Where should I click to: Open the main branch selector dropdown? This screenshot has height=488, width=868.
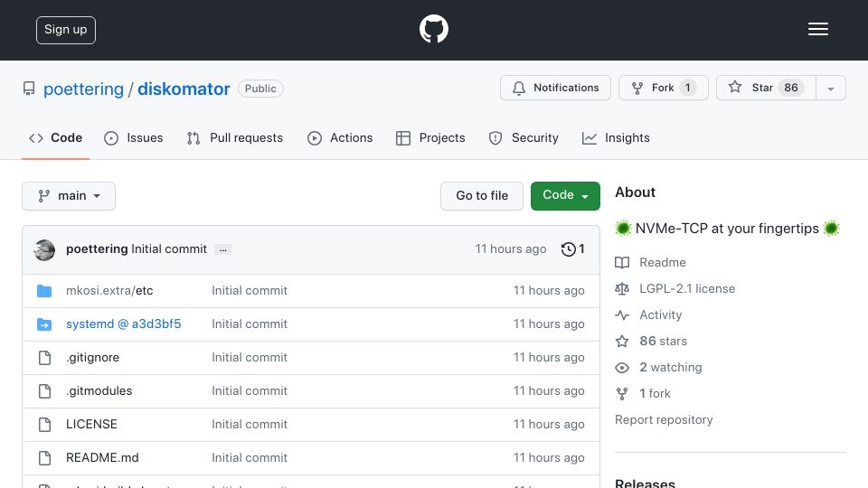point(69,196)
